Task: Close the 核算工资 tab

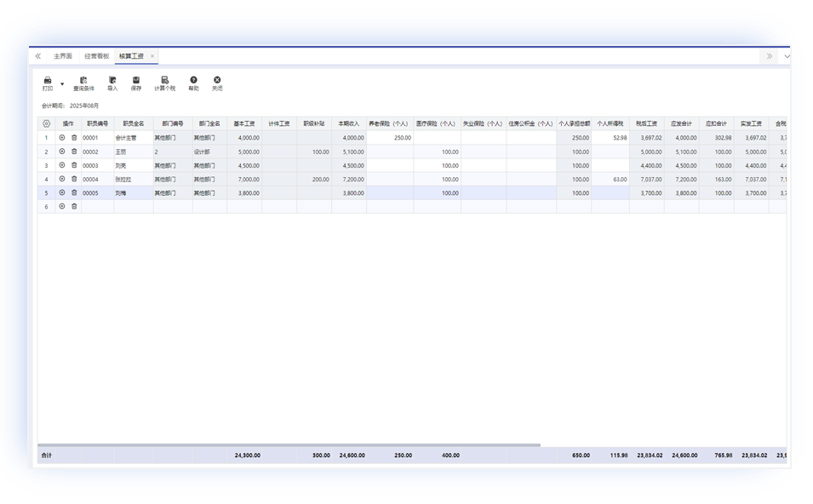Action: point(152,56)
